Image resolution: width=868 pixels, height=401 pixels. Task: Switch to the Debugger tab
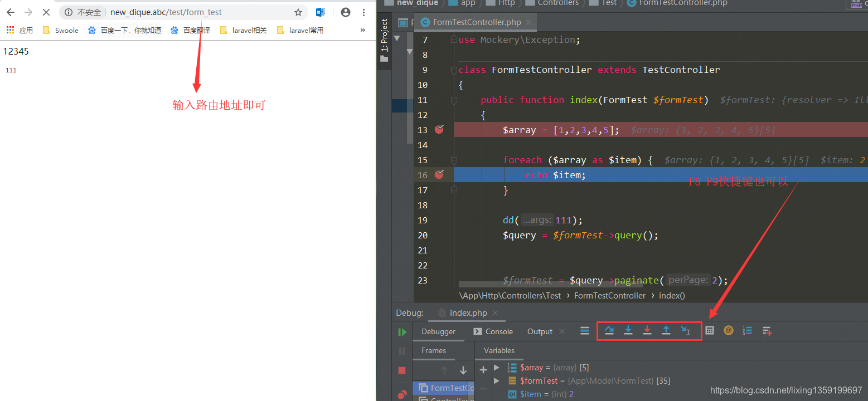[438, 331]
